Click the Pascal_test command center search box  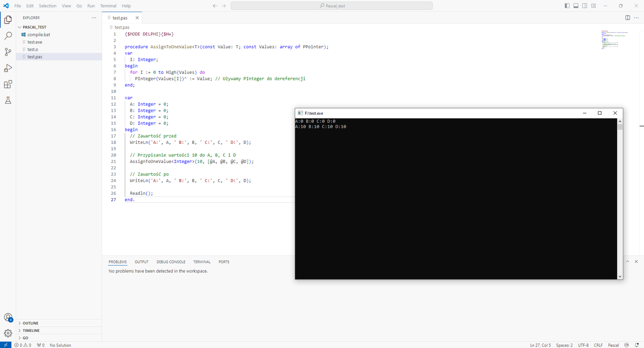(332, 6)
